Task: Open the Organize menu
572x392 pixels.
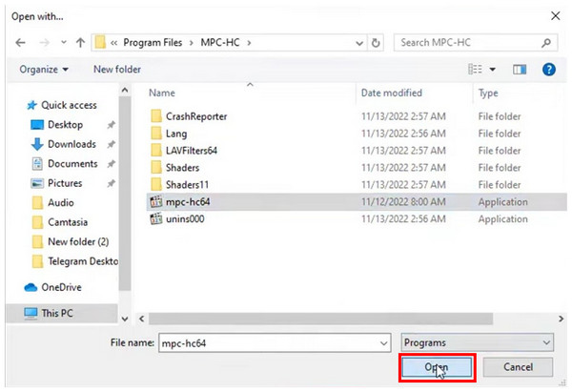Action: point(44,70)
